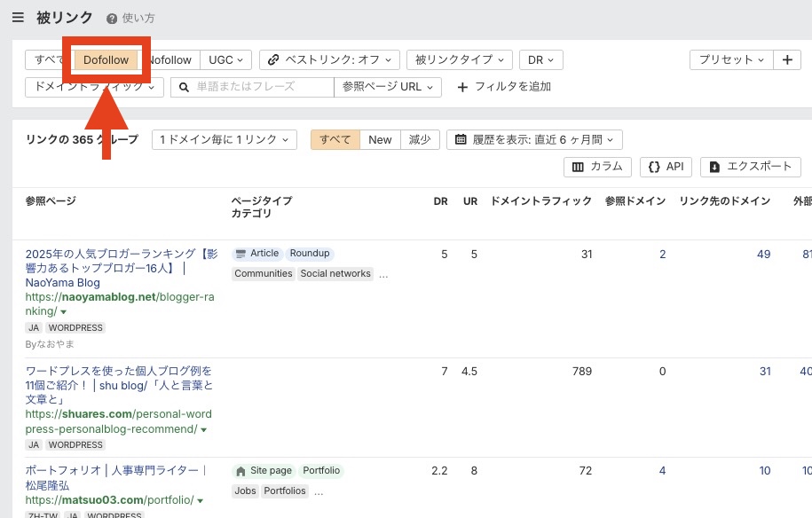The height and width of the screenshot is (518, 812).
Task: Click the API braces icon
Action: tap(653, 167)
